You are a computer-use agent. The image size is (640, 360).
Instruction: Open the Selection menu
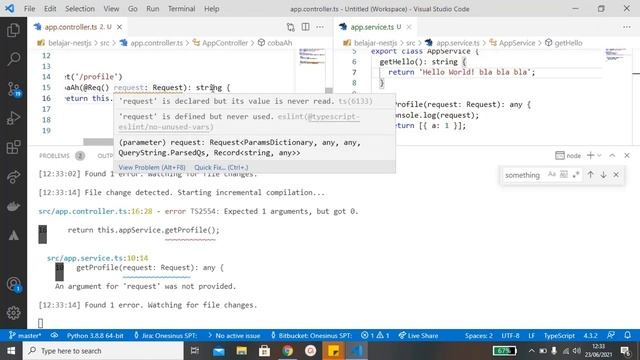(80, 9)
